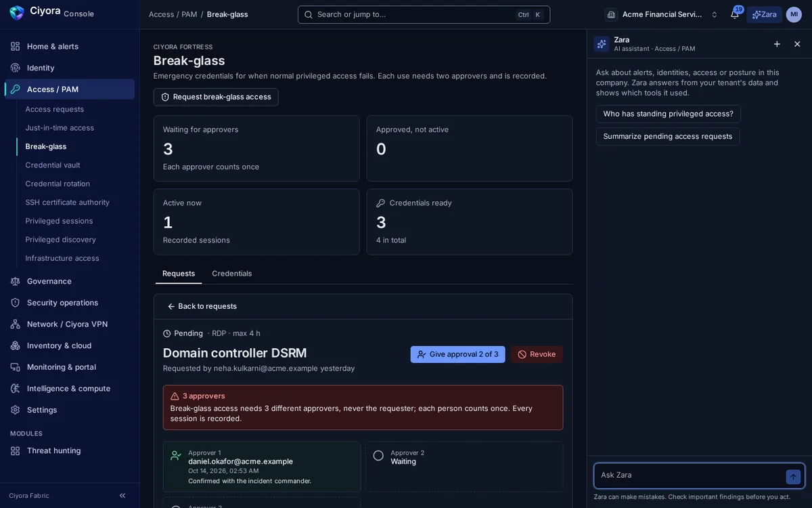Click the Governance scales icon
Image resolution: width=812 pixels, height=508 pixels.
coord(15,281)
